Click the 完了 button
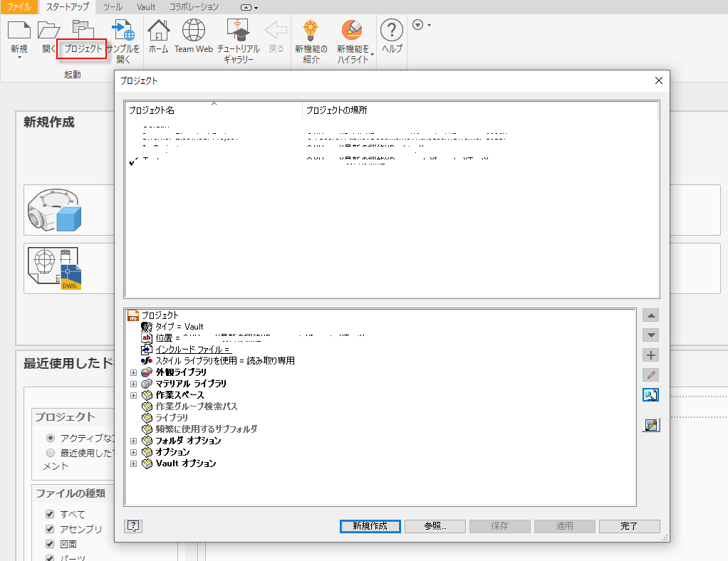The image size is (728, 561). click(629, 526)
